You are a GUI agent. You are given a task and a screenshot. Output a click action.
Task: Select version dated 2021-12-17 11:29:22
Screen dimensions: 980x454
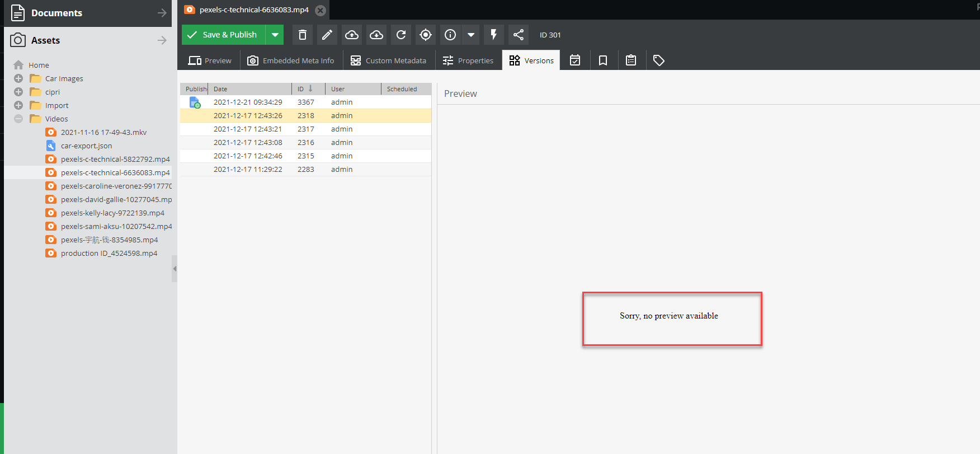[305, 170]
